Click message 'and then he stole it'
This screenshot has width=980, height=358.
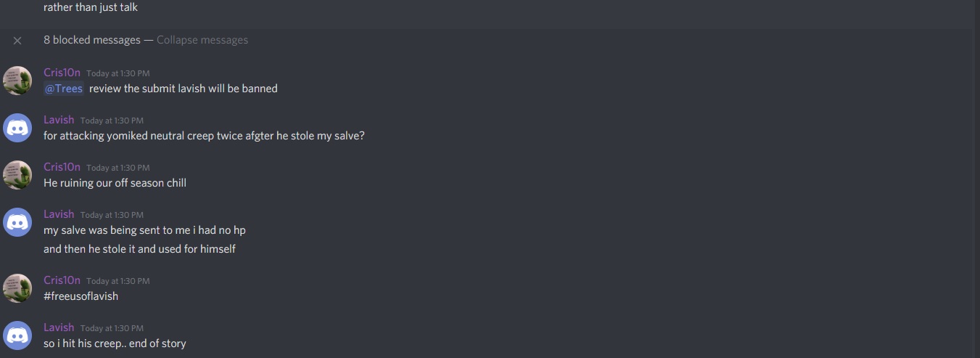[139, 249]
